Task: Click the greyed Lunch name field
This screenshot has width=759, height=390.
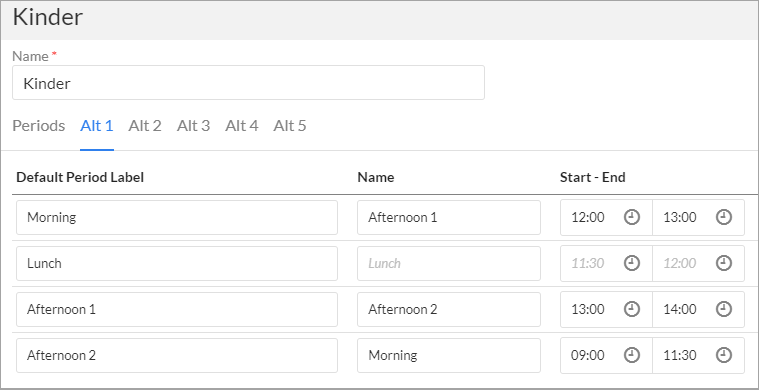Action: pos(449,263)
